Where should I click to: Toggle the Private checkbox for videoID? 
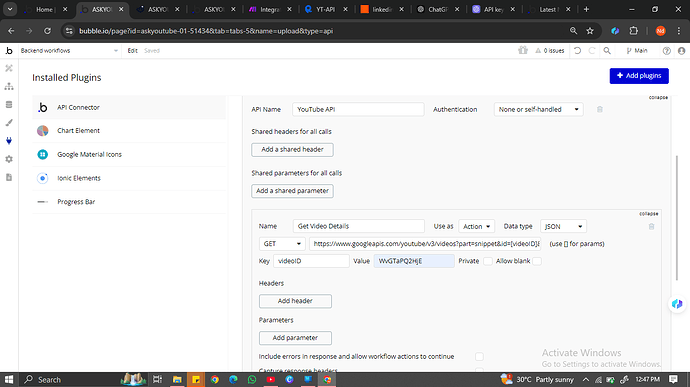pos(488,261)
